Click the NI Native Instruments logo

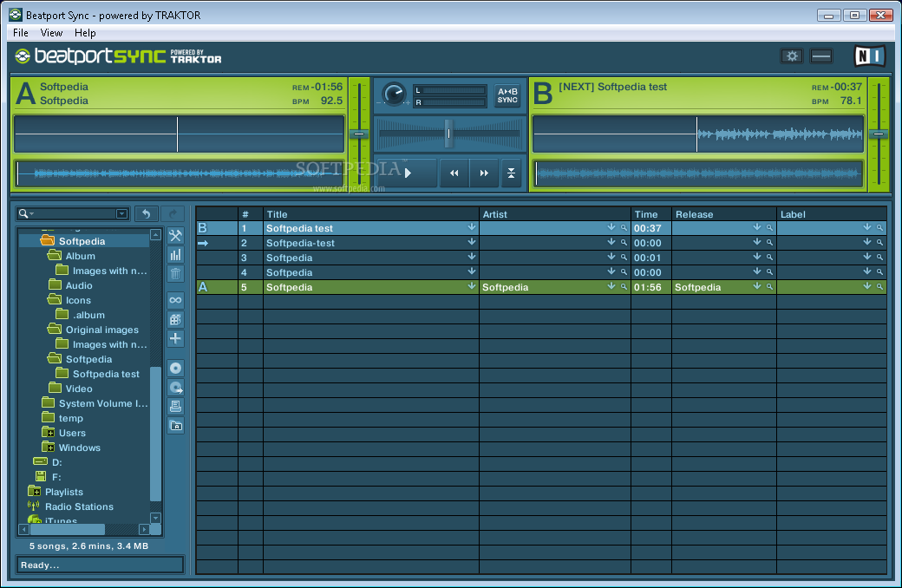(x=869, y=56)
